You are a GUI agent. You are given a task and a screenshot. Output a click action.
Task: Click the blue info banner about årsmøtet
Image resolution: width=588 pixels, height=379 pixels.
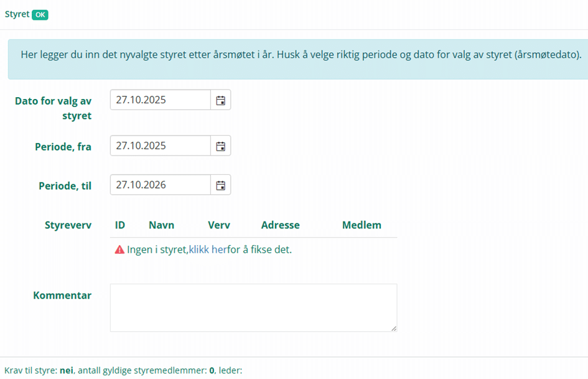click(301, 55)
